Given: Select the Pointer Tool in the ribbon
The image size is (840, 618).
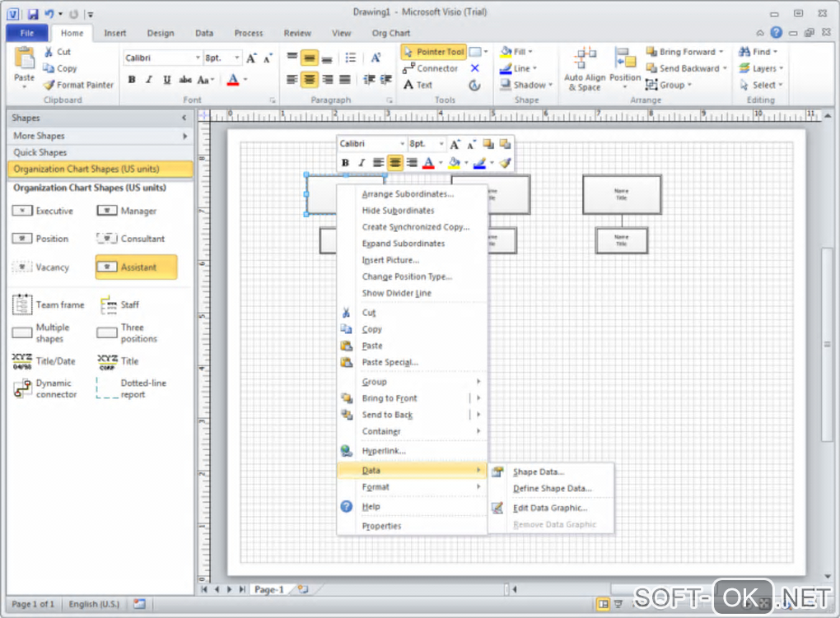Looking at the screenshot, I should tap(433, 52).
